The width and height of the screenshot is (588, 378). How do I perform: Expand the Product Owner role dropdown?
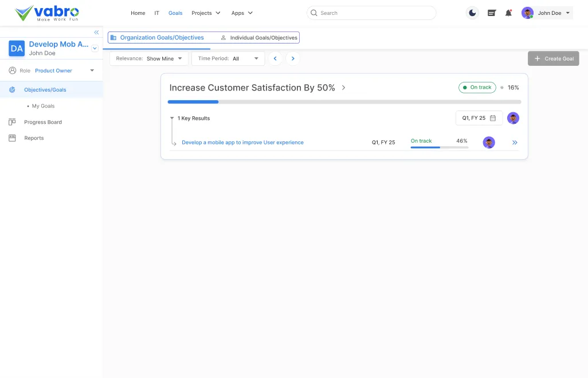coord(92,71)
